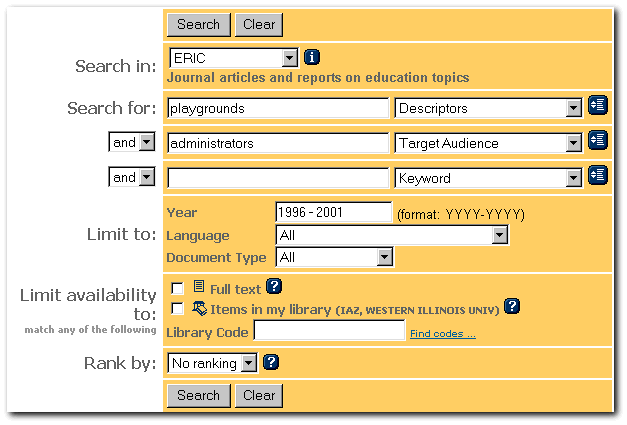Open index browse icon beside Keyword
627x425 pixels.
pyautogui.click(x=597, y=176)
